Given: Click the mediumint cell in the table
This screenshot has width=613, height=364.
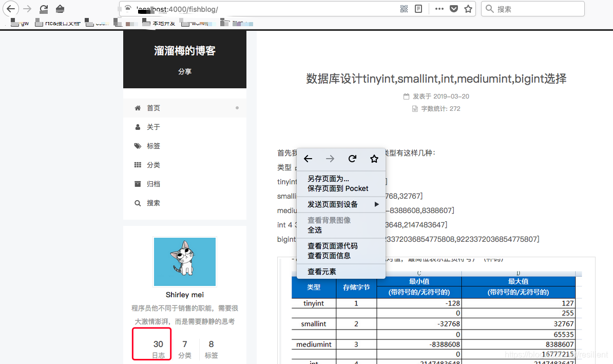Looking at the screenshot, I should pos(314,344).
